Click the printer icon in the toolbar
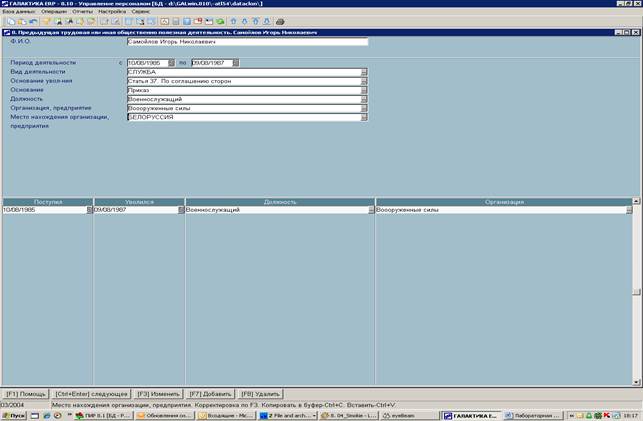This screenshot has width=643, height=421. pyautogui.click(x=280, y=21)
